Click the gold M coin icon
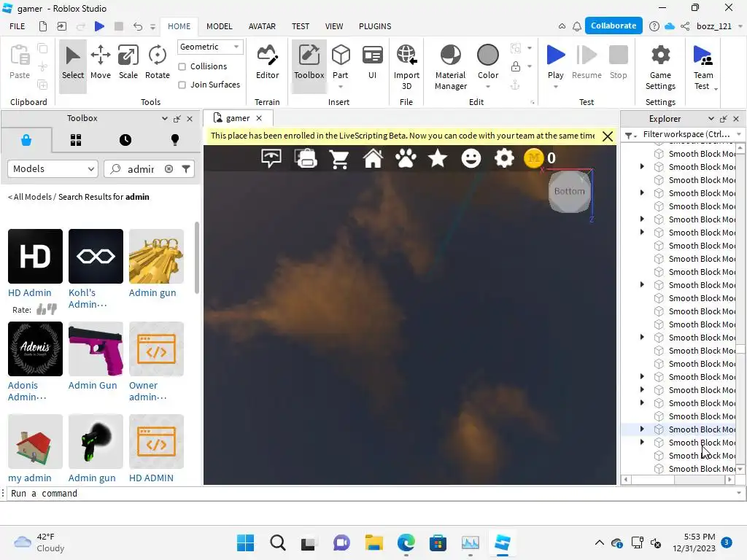This screenshot has width=747, height=560. [533, 158]
